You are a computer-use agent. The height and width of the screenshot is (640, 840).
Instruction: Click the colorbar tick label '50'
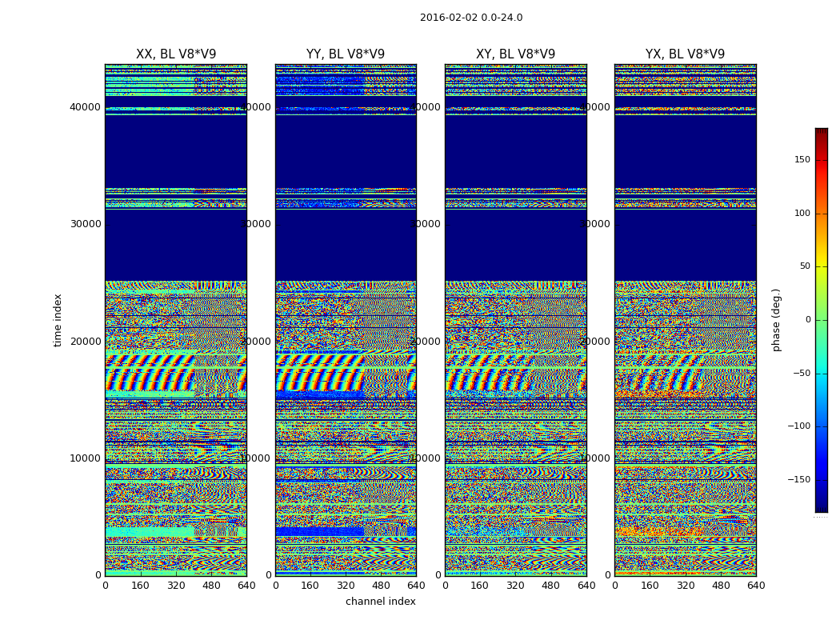pyautogui.click(x=805, y=266)
